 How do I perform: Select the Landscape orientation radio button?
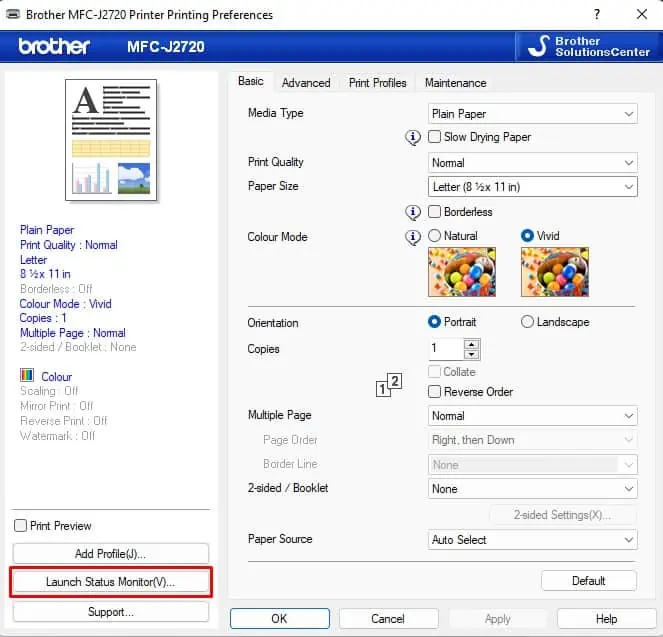pyautogui.click(x=527, y=322)
